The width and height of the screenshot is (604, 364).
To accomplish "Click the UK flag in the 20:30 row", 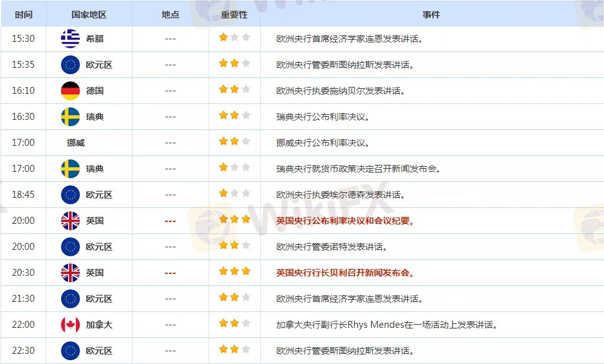I will (x=70, y=273).
